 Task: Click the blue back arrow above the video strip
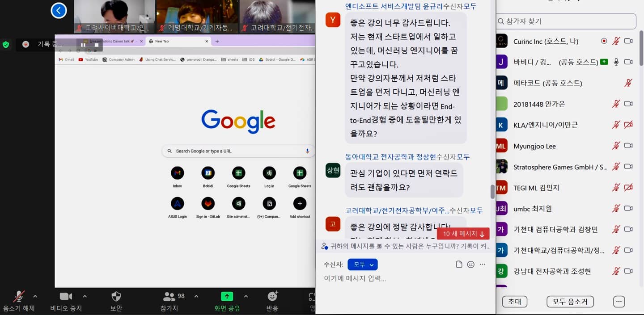click(59, 10)
